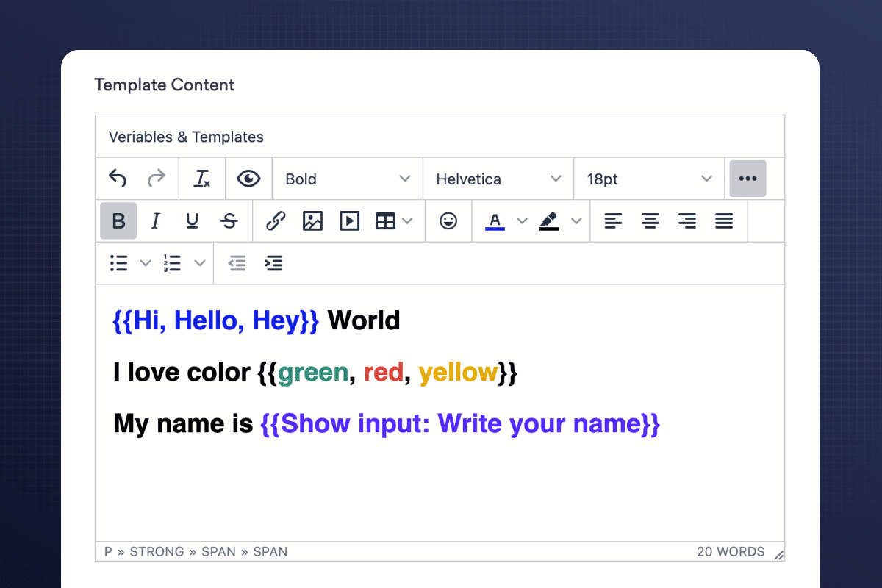This screenshot has height=588, width=882.
Task: Click the green colored word
Action: coord(313,373)
